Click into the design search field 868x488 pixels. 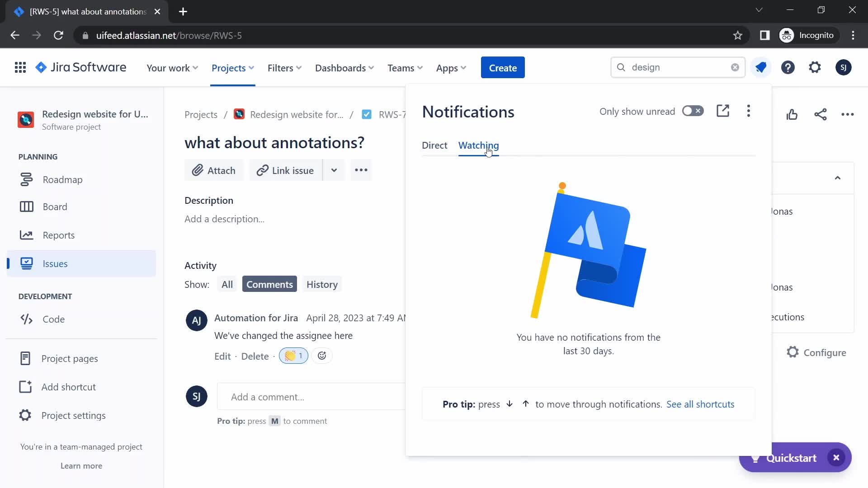[678, 67]
